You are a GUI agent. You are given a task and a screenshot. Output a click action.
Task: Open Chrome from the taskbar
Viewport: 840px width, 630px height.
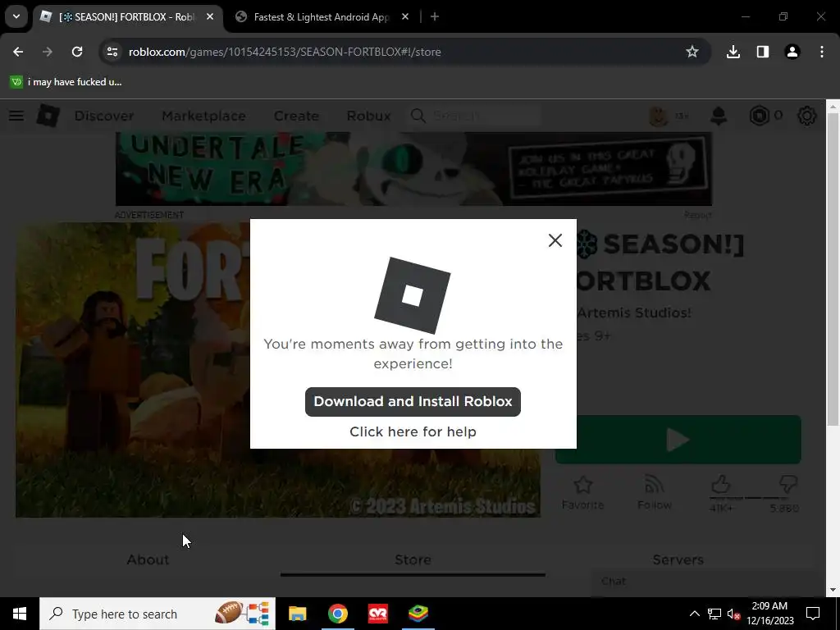pos(337,614)
